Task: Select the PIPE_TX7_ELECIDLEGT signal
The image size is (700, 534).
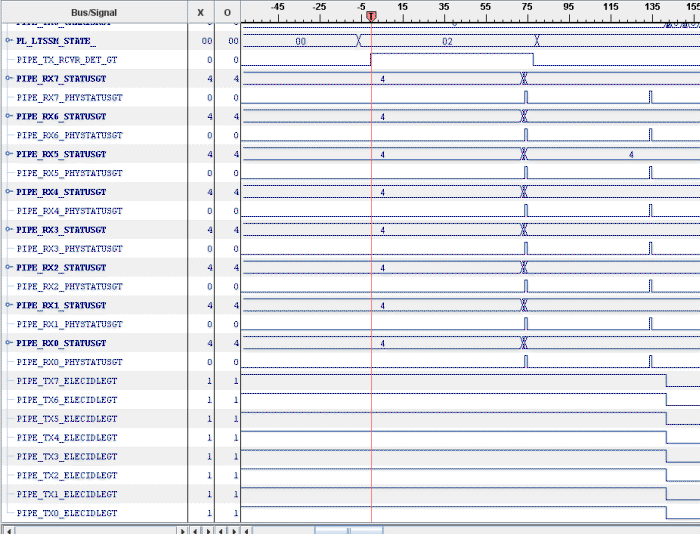Action: (67, 381)
